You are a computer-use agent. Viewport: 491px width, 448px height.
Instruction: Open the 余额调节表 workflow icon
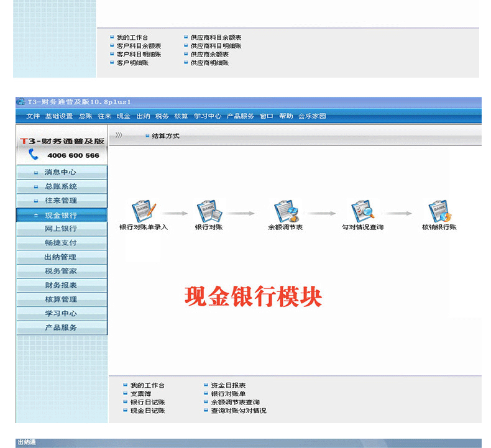click(x=286, y=211)
